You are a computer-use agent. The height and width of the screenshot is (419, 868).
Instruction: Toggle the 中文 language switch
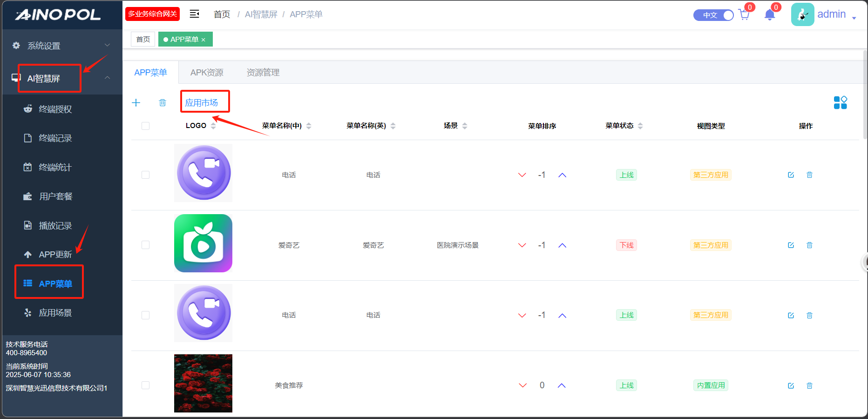[713, 15]
